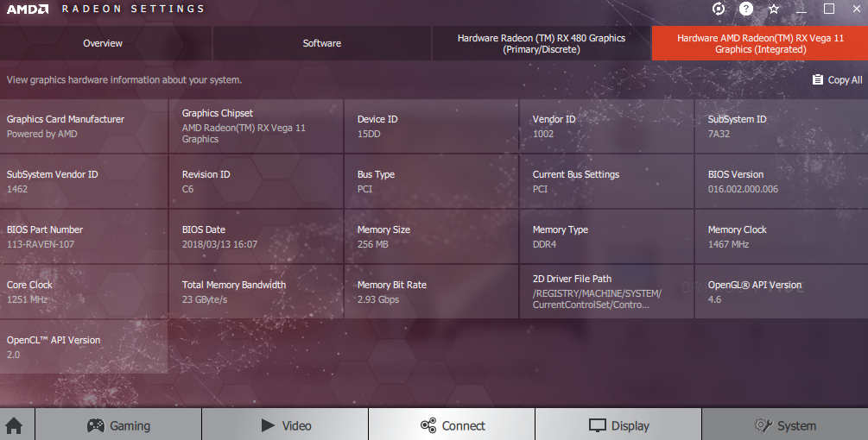868x440 pixels.
Task: Click the Total Memory Bandwidth value 23 GByte/s
Action: coord(205,299)
